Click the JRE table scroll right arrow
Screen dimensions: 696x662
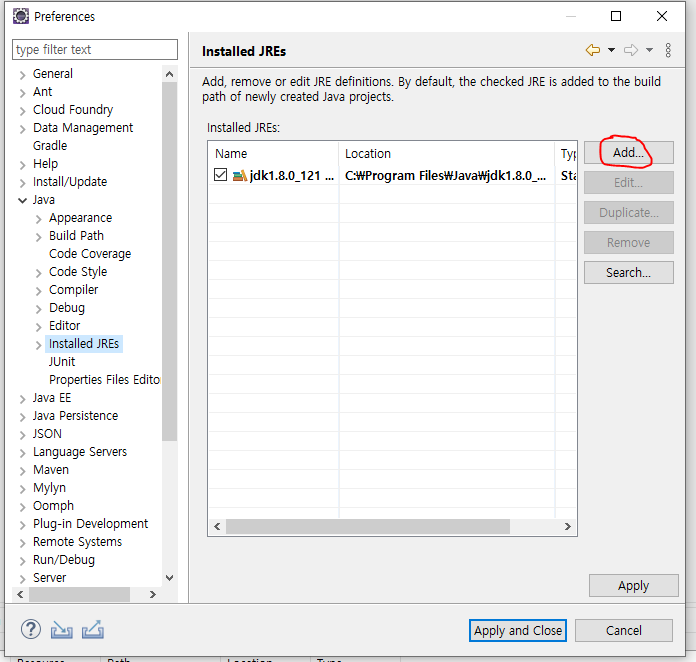point(568,527)
